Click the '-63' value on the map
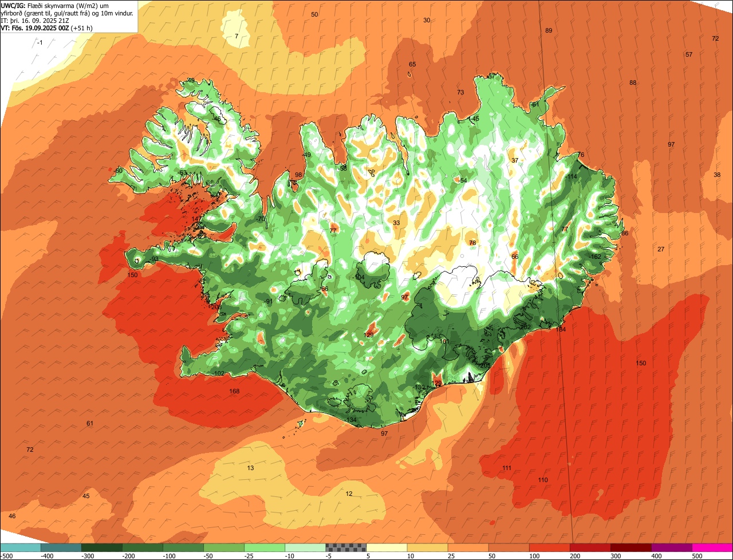The height and width of the screenshot is (560, 733). tap(183, 173)
